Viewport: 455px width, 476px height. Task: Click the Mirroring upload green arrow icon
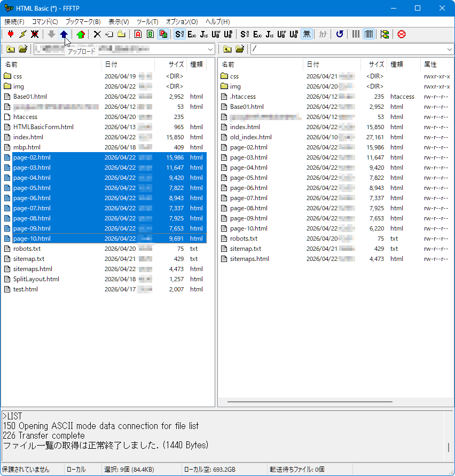[x=81, y=34]
